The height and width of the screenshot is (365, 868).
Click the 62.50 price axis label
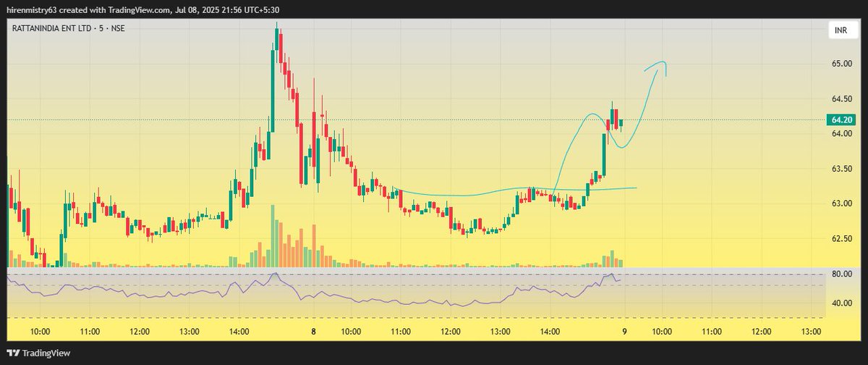[843, 238]
